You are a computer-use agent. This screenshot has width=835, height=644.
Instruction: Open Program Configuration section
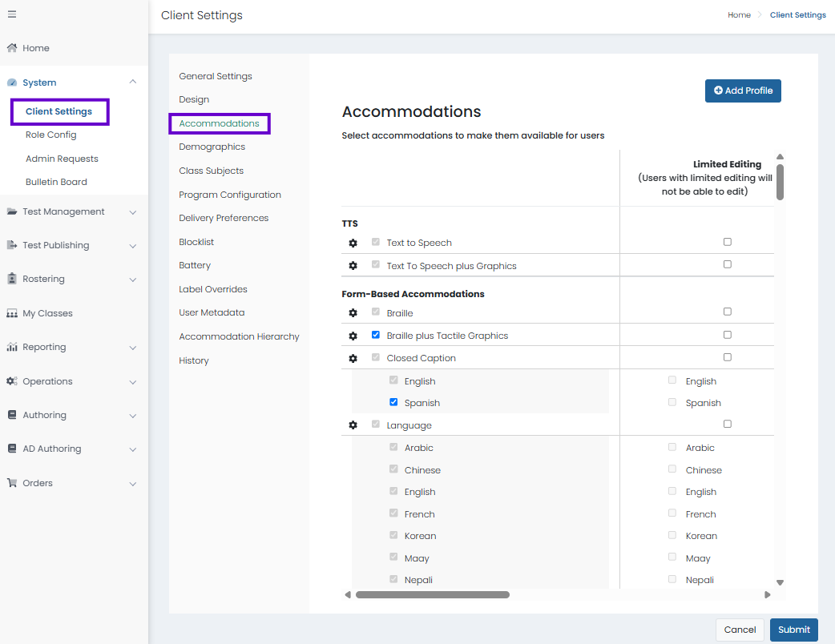[230, 195]
